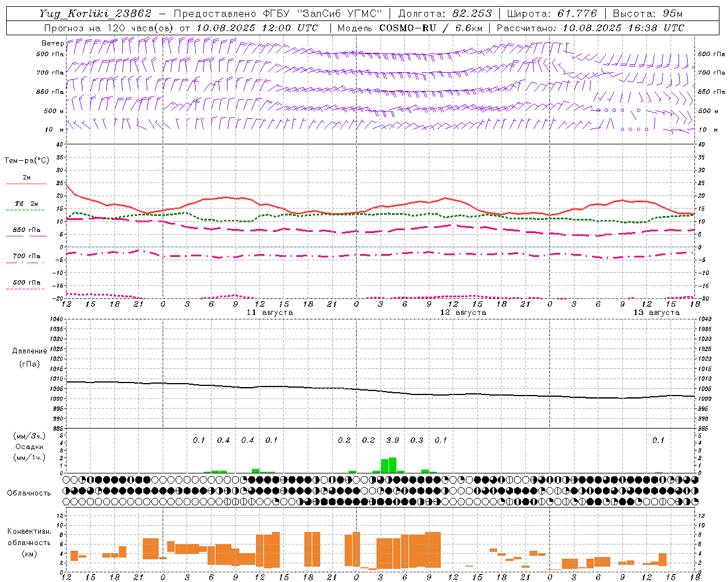Click the Ветер panel label
Screen dimensions: 728x582
(52, 43)
